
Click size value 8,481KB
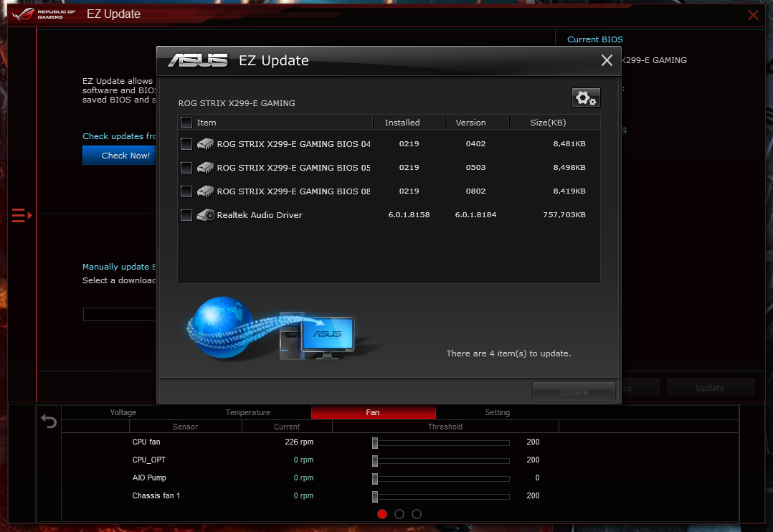click(x=569, y=143)
